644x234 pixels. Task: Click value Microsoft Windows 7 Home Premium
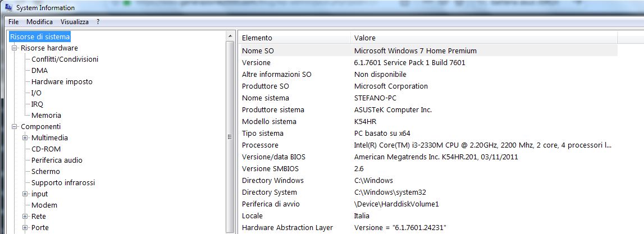click(x=415, y=51)
